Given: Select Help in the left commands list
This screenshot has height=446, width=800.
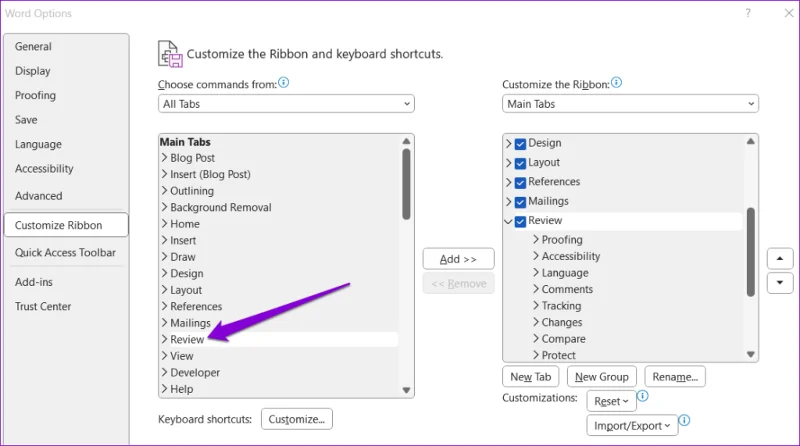Looking at the screenshot, I should tap(182, 389).
